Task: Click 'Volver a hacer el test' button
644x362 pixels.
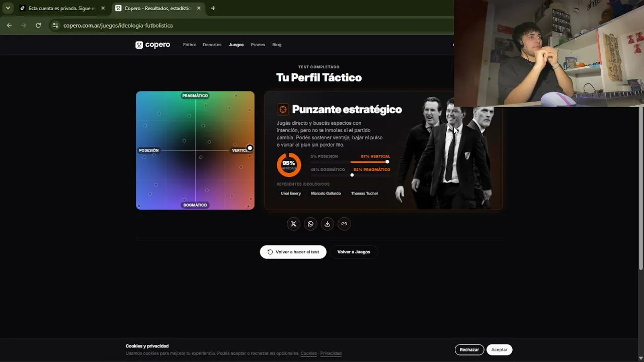Action: click(293, 252)
